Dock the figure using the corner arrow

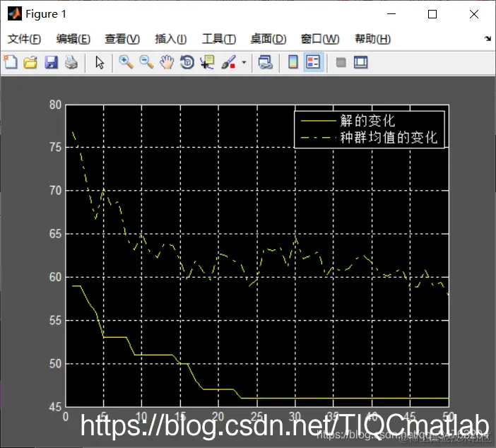[488, 39]
